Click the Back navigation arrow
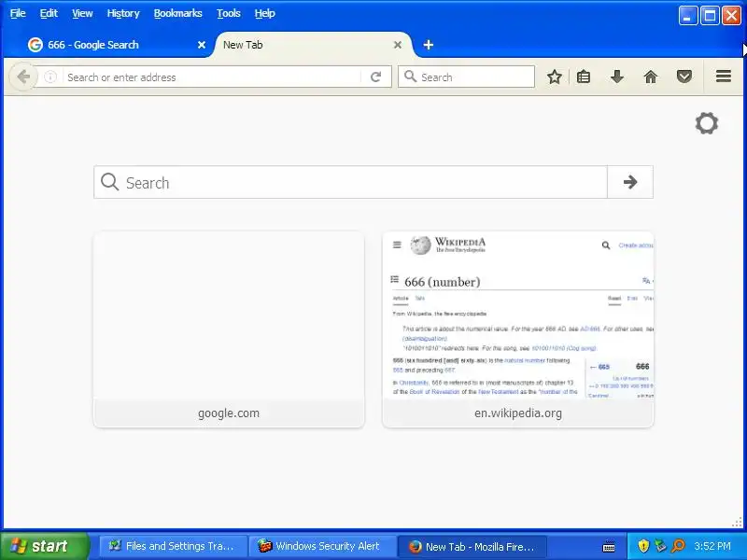The height and width of the screenshot is (560, 747). coord(23,77)
